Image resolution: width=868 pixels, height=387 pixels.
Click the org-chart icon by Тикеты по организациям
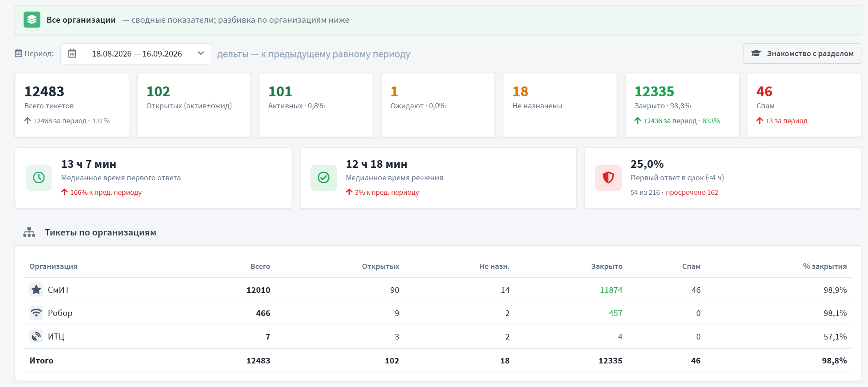29,232
